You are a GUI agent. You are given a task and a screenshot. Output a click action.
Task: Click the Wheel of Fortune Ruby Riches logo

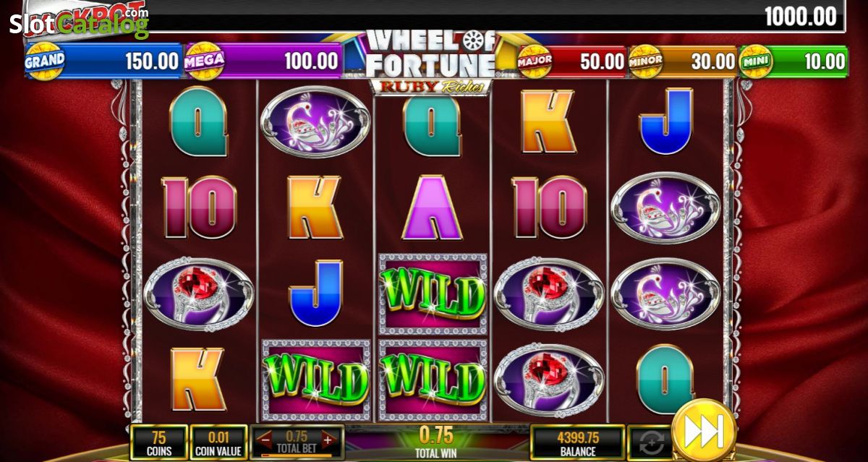point(432,61)
